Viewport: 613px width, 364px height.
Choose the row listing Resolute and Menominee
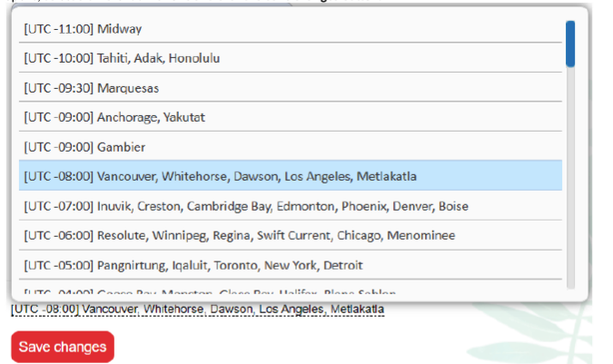pos(291,235)
